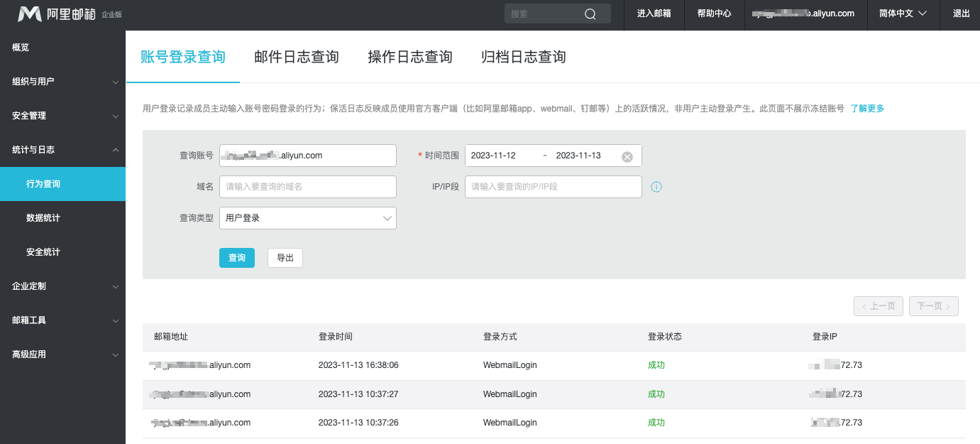Click the search magnifier icon
The height and width of the screenshot is (444, 980).
(590, 13)
